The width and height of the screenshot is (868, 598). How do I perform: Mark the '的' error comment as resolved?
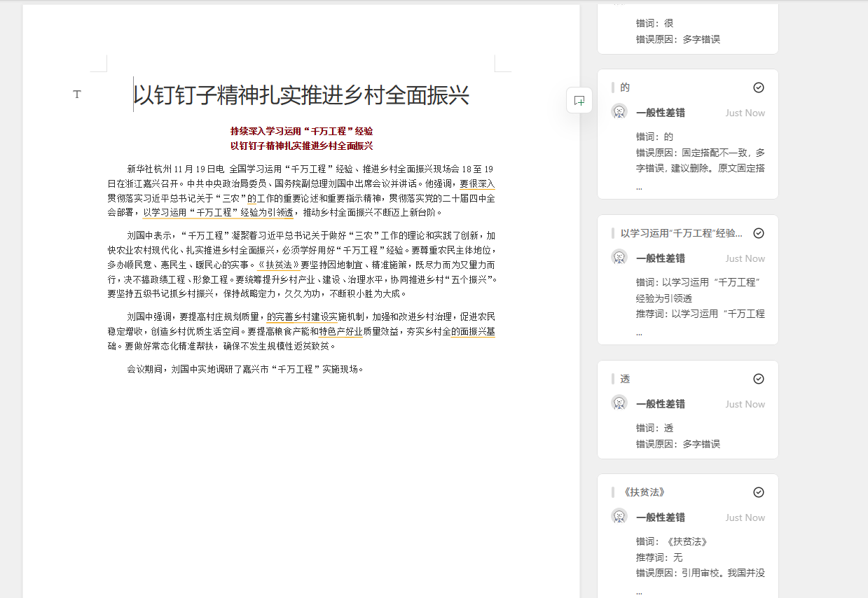tap(758, 88)
